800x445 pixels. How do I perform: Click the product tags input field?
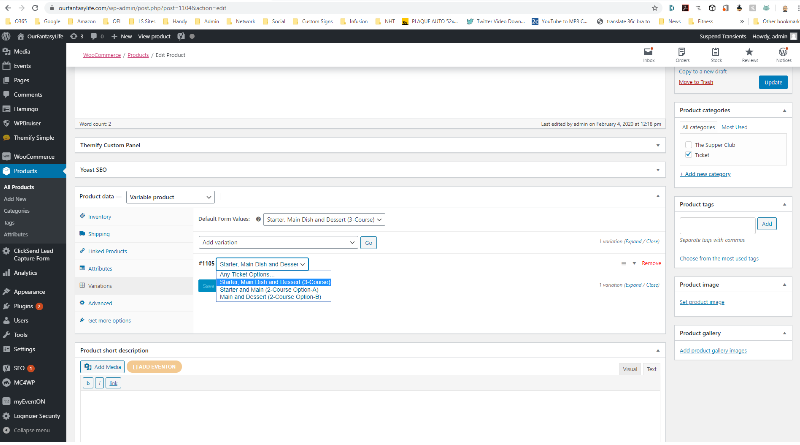pos(716,224)
